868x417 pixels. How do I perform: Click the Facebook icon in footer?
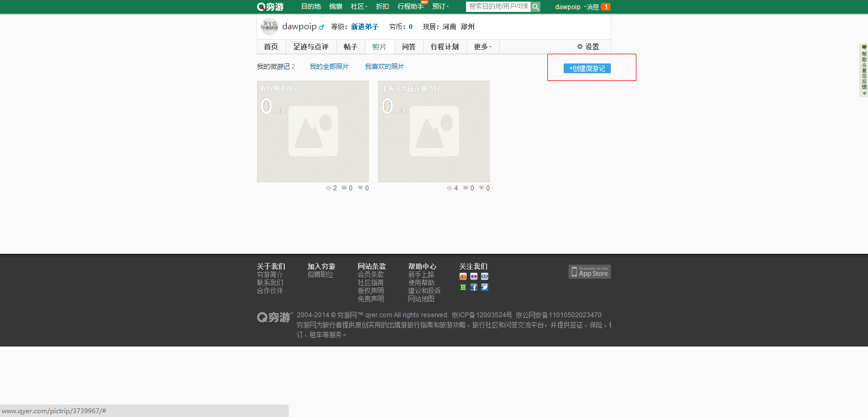(474, 287)
